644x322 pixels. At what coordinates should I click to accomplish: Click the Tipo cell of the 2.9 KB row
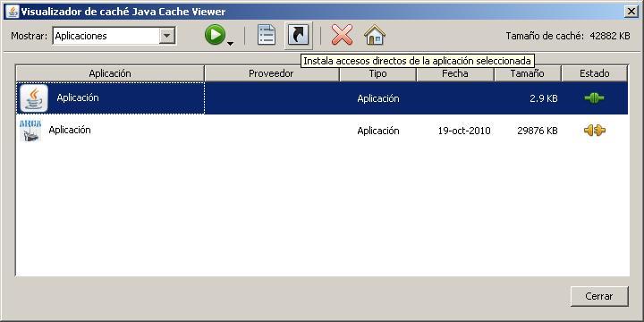click(x=377, y=98)
